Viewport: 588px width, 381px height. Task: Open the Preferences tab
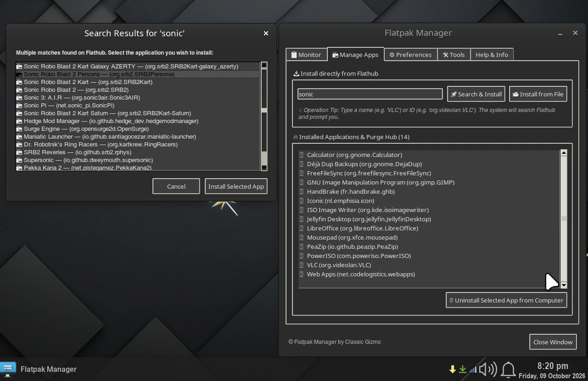tap(411, 55)
